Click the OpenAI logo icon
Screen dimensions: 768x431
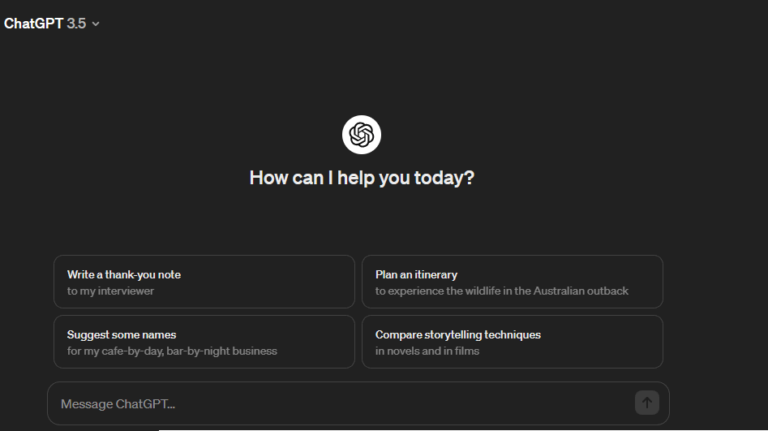click(x=361, y=135)
